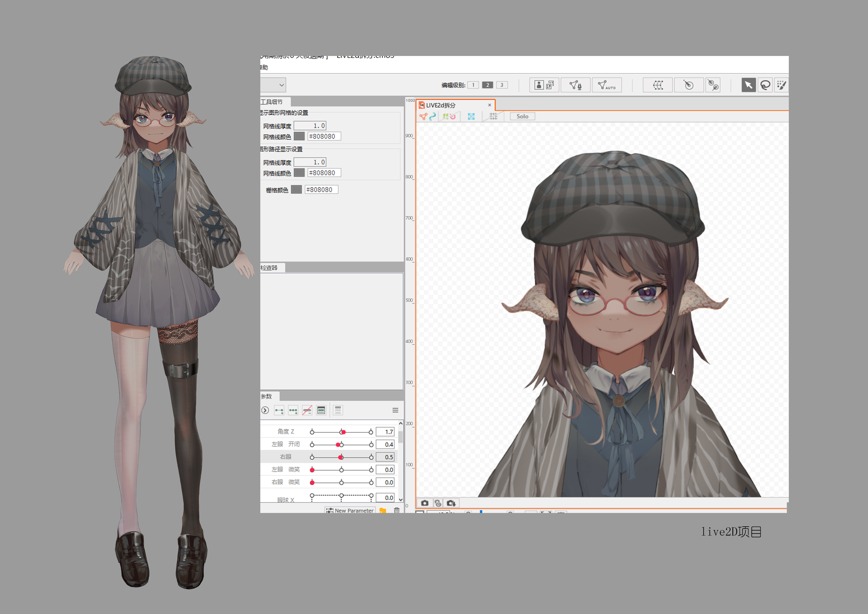
Task: Toggle the parameter grid layout icon
Action: pyautogui.click(x=338, y=410)
